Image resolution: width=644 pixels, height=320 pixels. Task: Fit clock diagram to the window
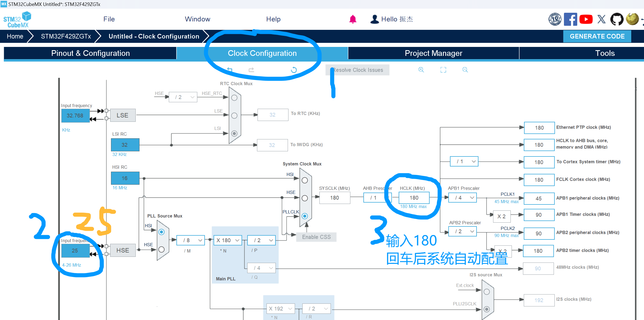point(443,70)
